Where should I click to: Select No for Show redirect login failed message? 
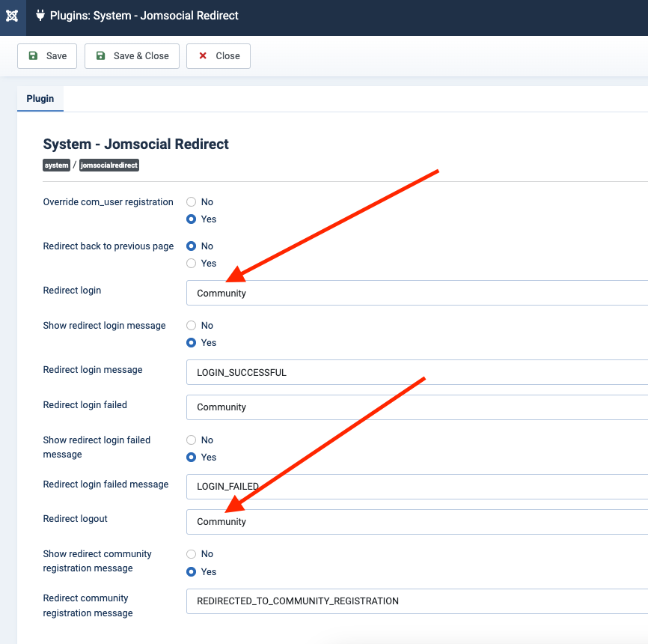(x=192, y=440)
